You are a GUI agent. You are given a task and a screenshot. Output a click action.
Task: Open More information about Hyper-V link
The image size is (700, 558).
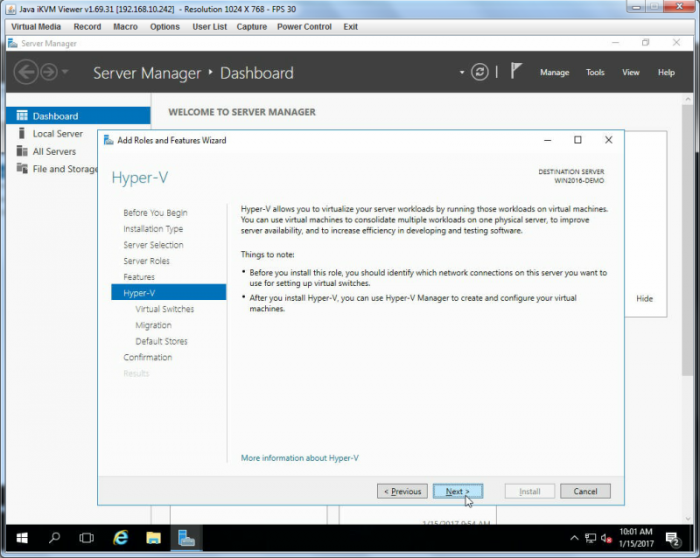point(300,458)
